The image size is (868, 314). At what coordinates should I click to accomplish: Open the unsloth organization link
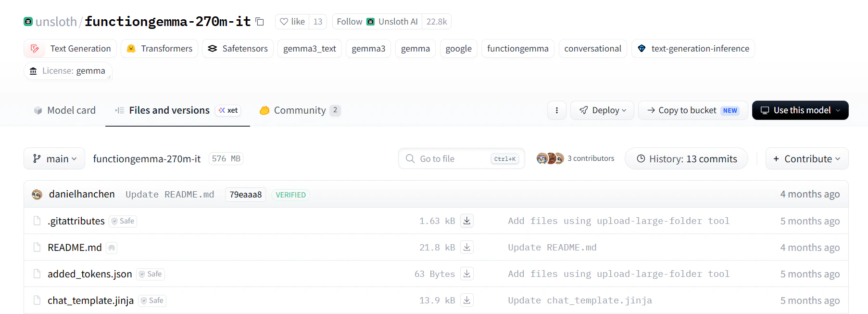pyautogui.click(x=56, y=22)
